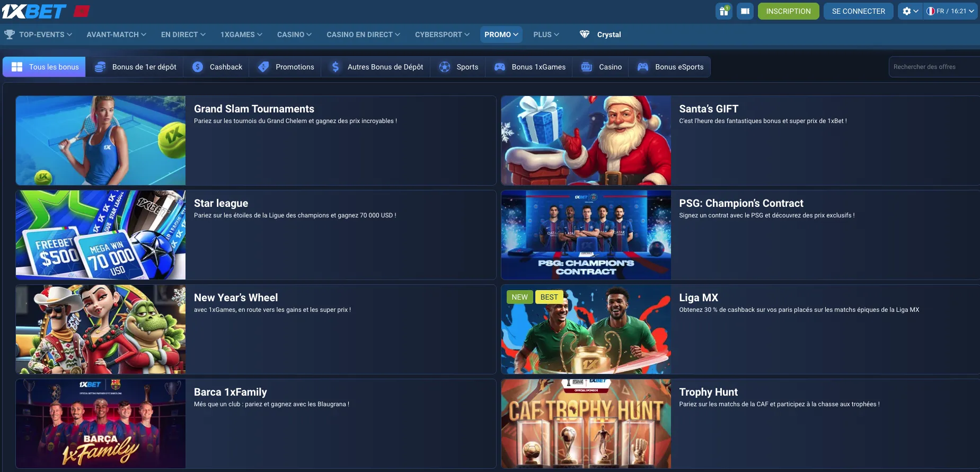Click the NEW badge on Liga MX
Screen dimensions: 980x472
click(519, 297)
